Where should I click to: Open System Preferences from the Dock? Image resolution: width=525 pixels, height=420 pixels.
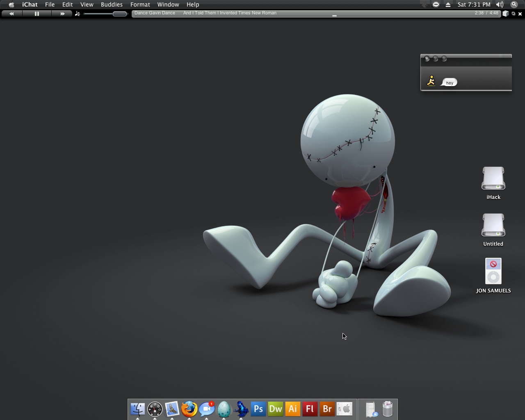click(345, 409)
